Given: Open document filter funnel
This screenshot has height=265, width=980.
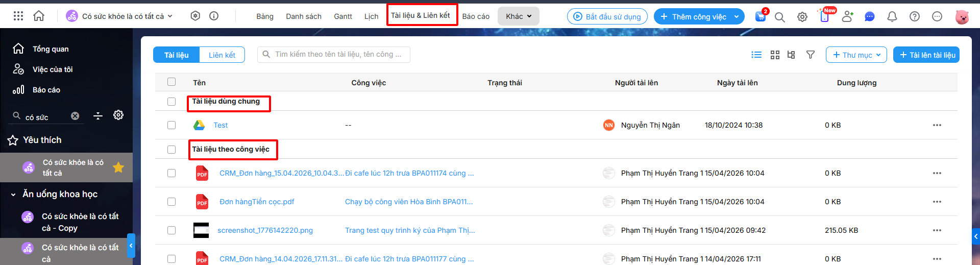Looking at the screenshot, I should [x=811, y=55].
